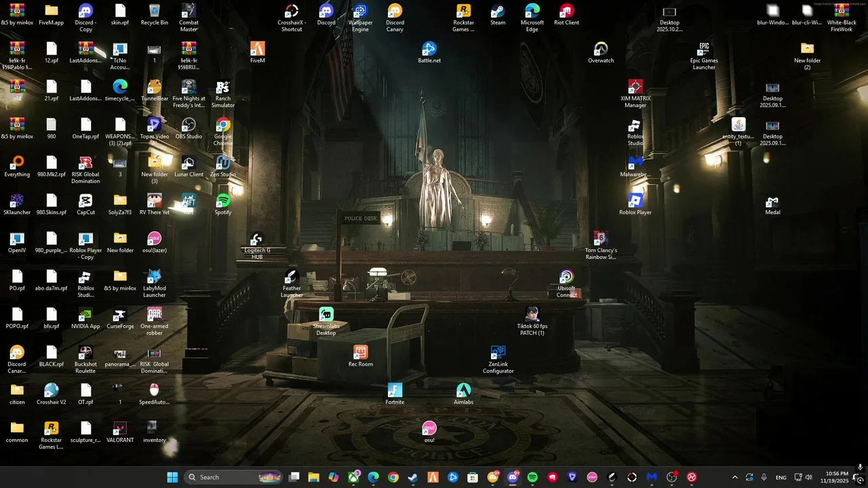The width and height of the screenshot is (868, 488).
Task: Open Crosshair V2 desktop shortcut
Action: coord(52,394)
